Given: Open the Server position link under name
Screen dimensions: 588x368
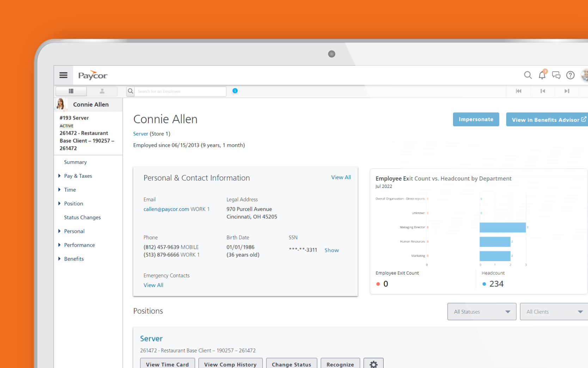Looking at the screenshot, I should click(140, 134).
